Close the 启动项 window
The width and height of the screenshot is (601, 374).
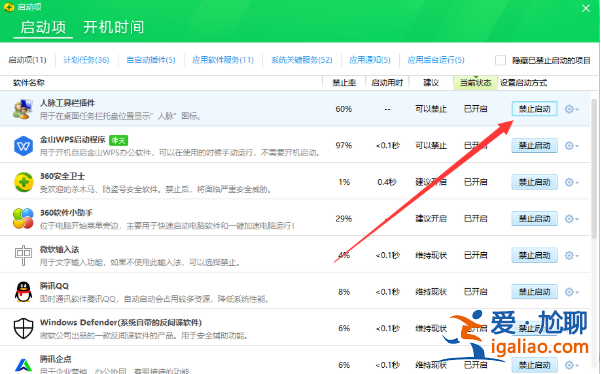(586, 8)
